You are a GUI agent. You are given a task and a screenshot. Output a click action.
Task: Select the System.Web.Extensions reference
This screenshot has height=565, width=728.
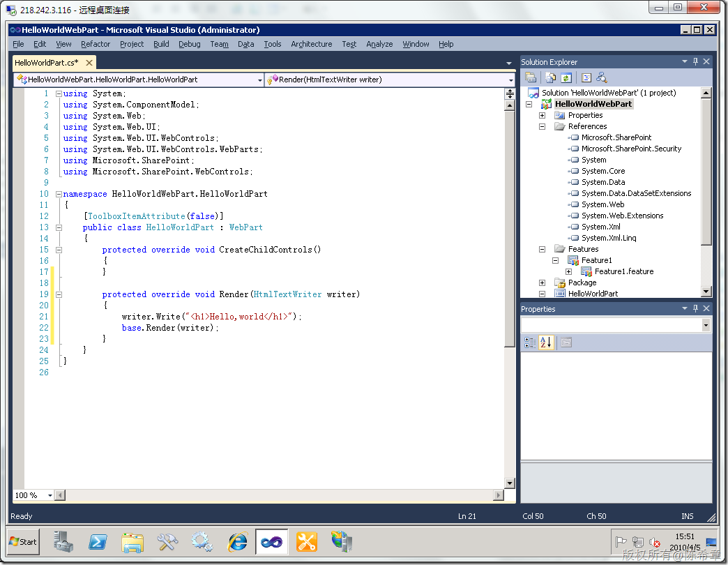(622, 216)
